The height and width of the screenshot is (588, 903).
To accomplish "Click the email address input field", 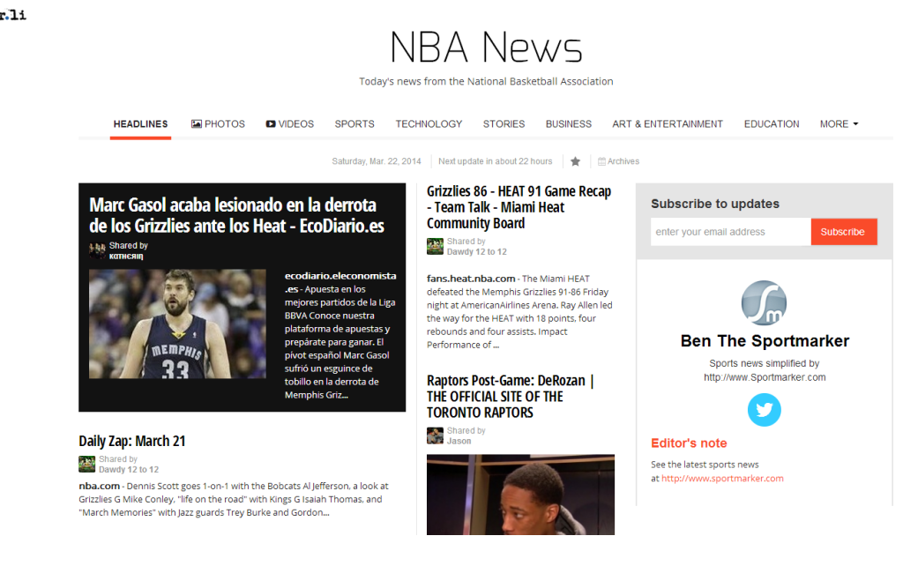I will click(731, 232).
